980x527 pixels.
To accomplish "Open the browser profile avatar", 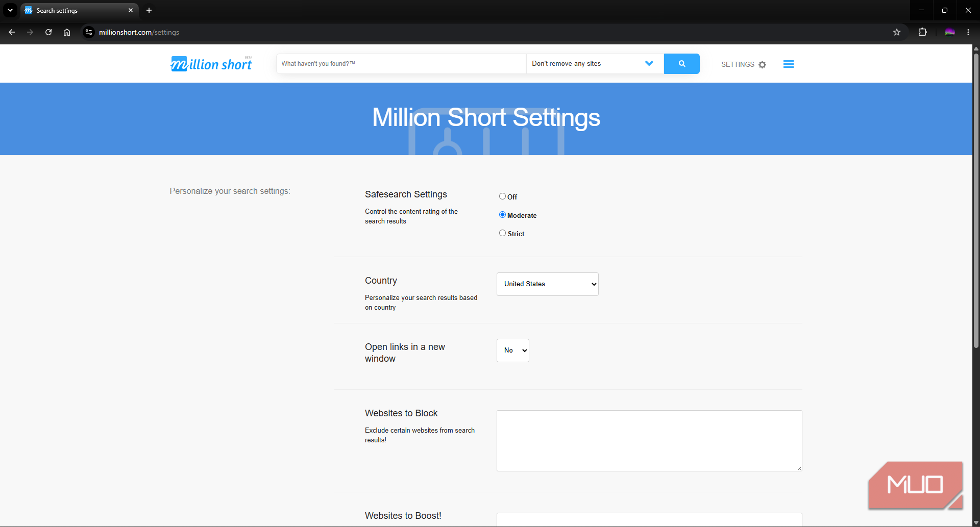I will pos(949,32).
